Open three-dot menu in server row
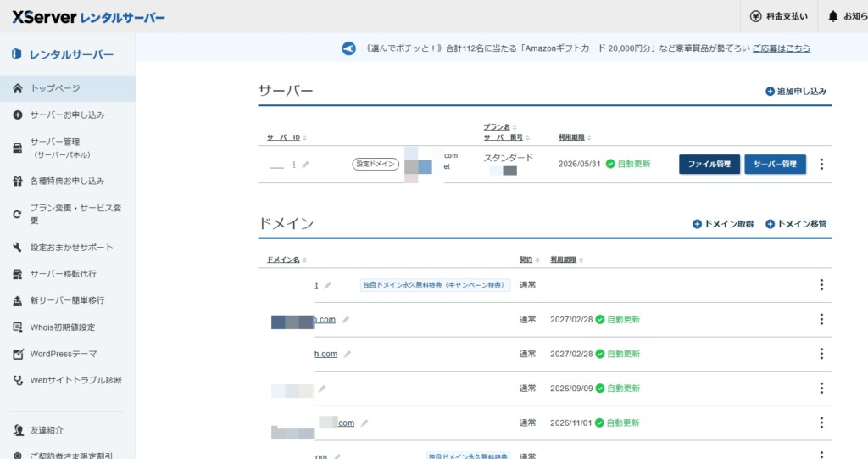The height and width of the screenshot is (459, 868). coord(821,164)
